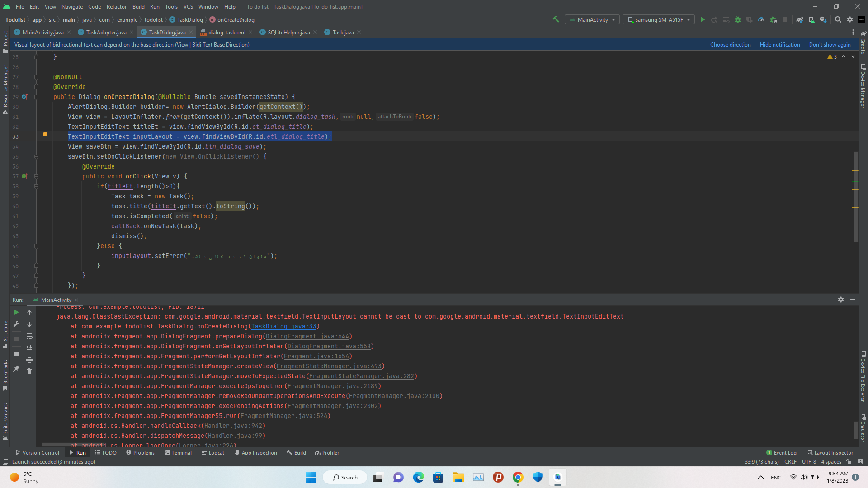Clear console with trash icon
Screen dimensions: 868x488
(x=29, y=371)
